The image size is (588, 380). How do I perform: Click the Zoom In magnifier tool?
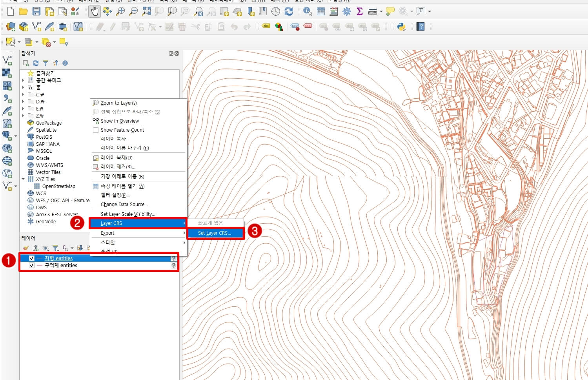click(x=120, y=11)
